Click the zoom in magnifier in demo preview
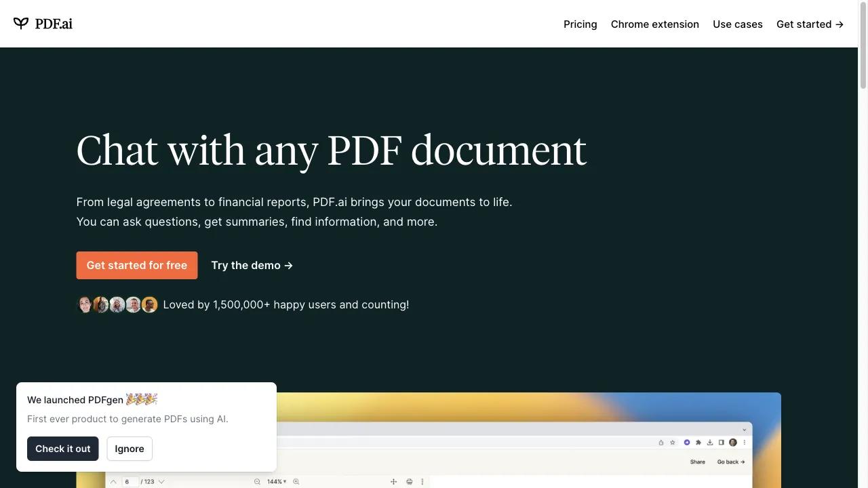 pyautogui.click(x=296, y=481)
